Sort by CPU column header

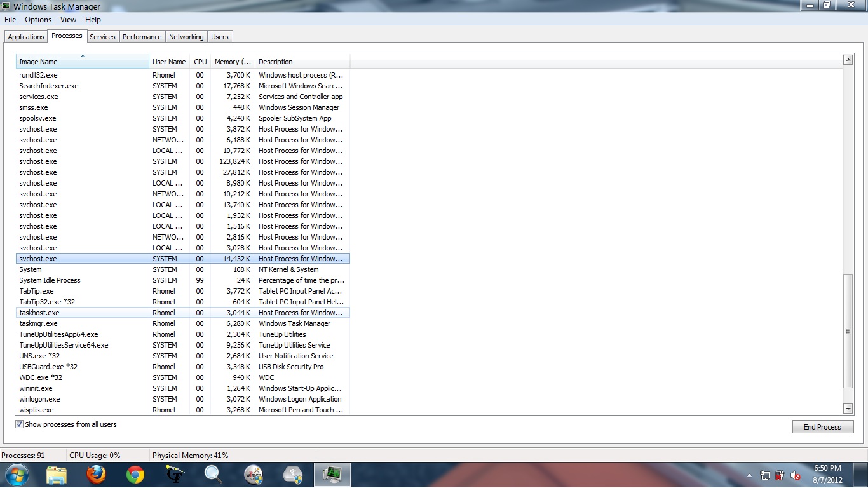point(200,62)
